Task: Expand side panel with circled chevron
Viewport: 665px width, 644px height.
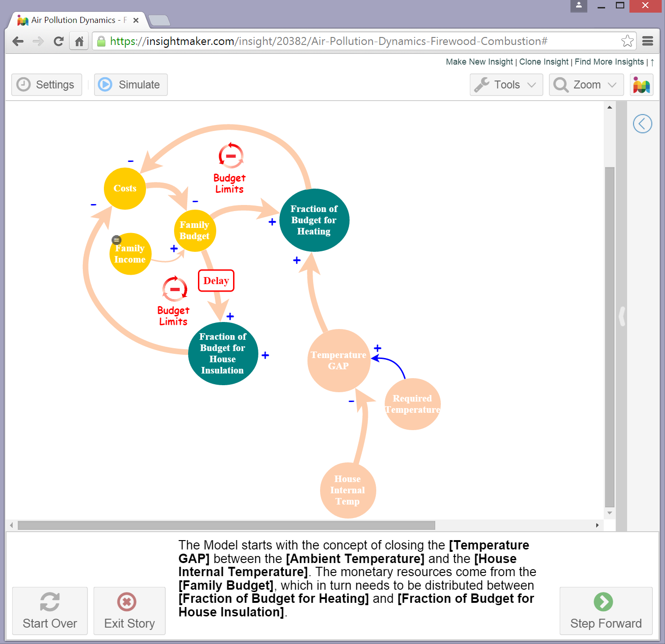Action: [642, 124]
